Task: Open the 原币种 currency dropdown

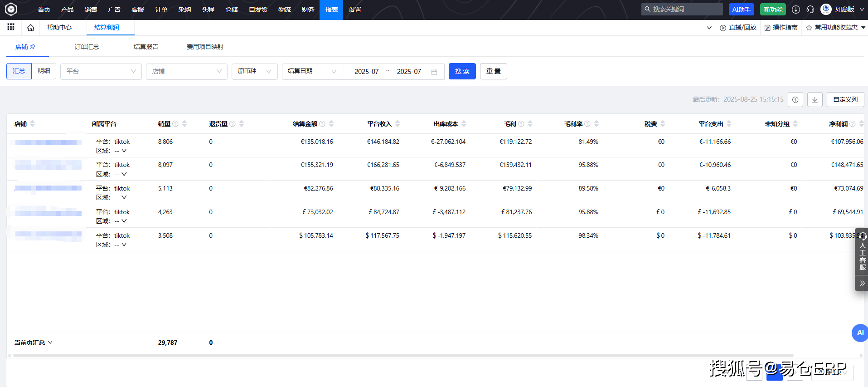Action: click(254, 71)
